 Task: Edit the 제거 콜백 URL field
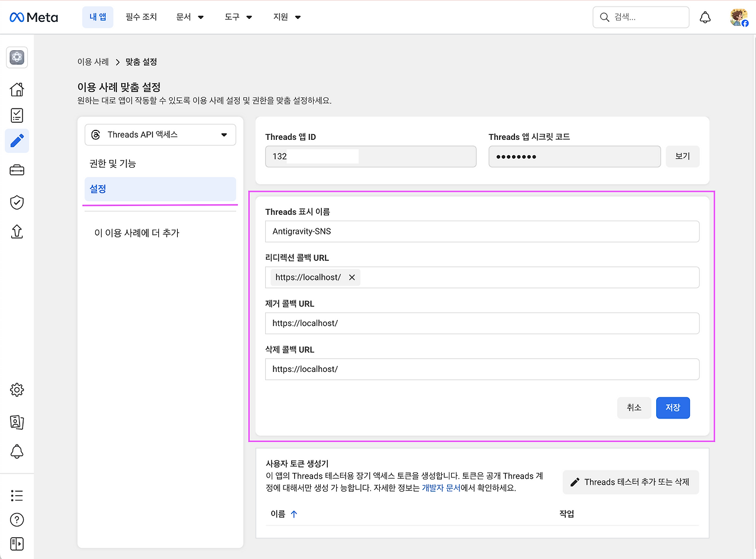point(483,323)
